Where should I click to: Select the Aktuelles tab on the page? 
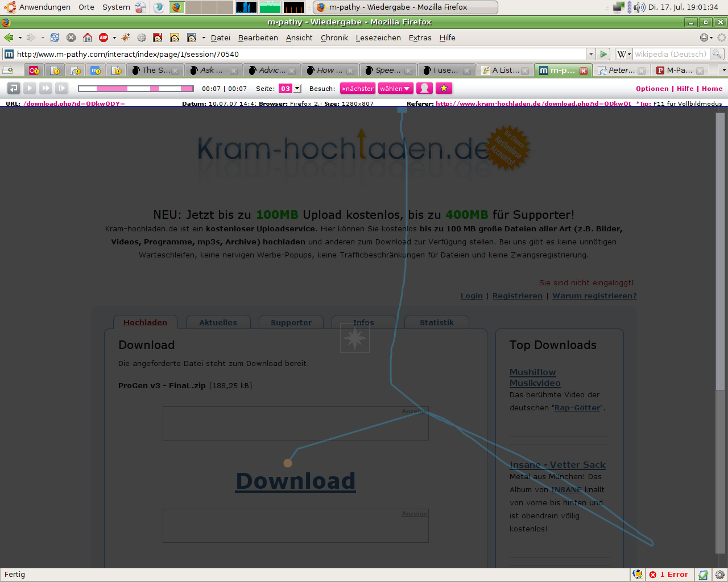tap(218, 322)
